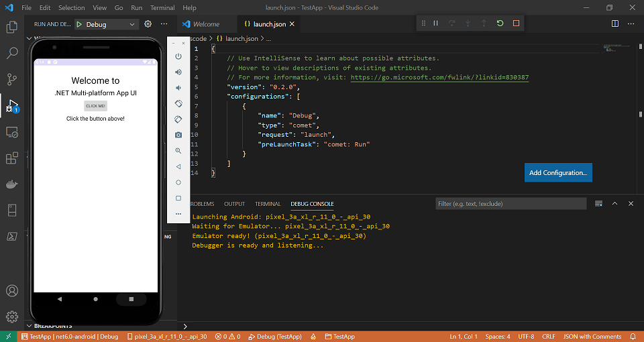Stop the debug session
644x342 pixels.
click(x=517, y=23)
